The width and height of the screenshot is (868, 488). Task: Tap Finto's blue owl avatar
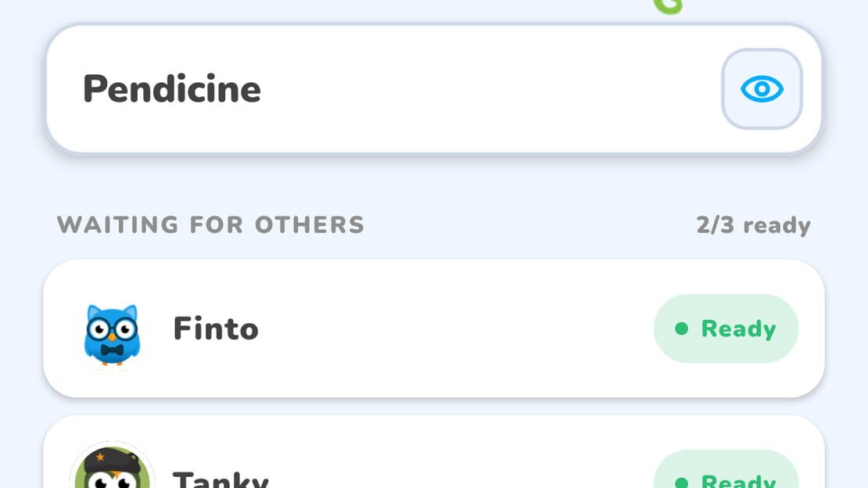point(112,335)
